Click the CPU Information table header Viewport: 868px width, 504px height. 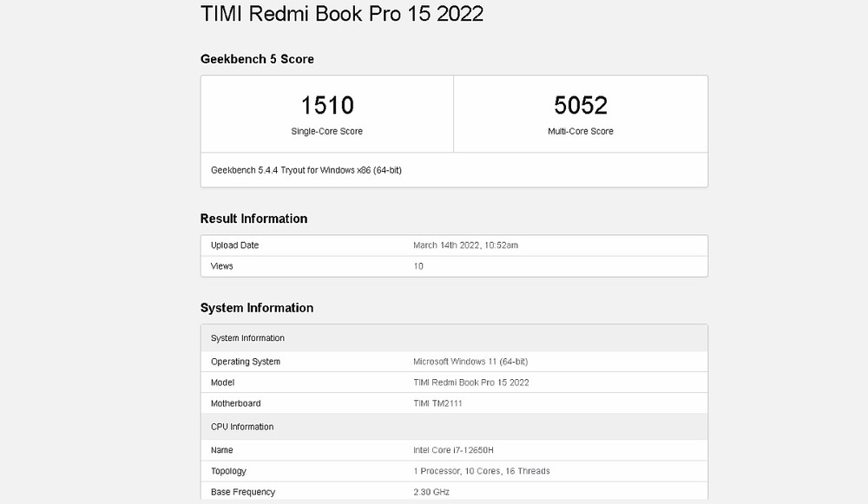(x=454, y=427)
